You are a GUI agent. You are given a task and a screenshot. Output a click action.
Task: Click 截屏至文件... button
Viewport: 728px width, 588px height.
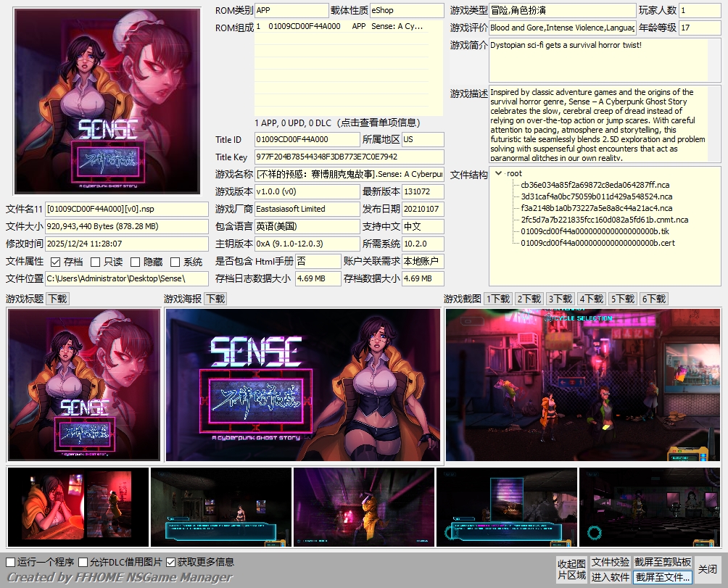663,577
